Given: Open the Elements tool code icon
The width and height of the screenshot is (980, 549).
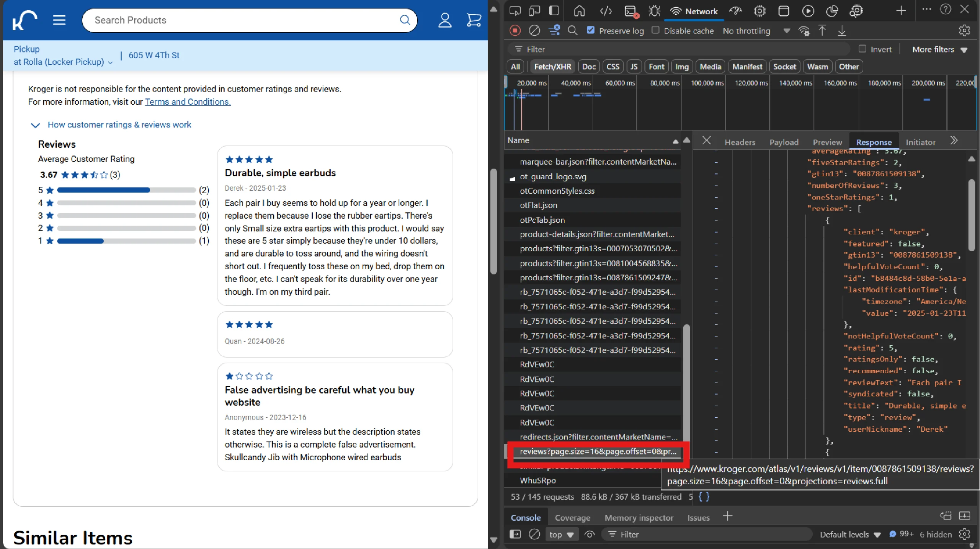Looking at the screenshot, I should coord(605,11).
